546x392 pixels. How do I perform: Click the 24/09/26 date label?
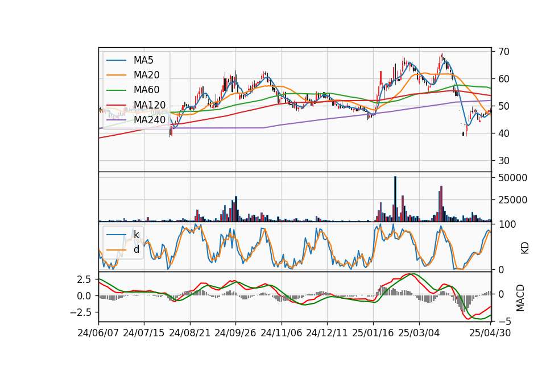(x=235, y=333)
